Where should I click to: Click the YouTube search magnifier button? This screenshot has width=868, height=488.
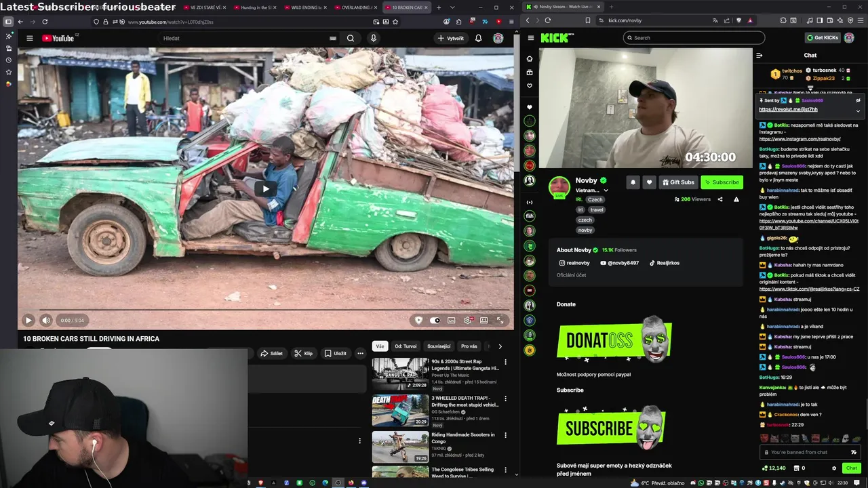click(351, 38)
